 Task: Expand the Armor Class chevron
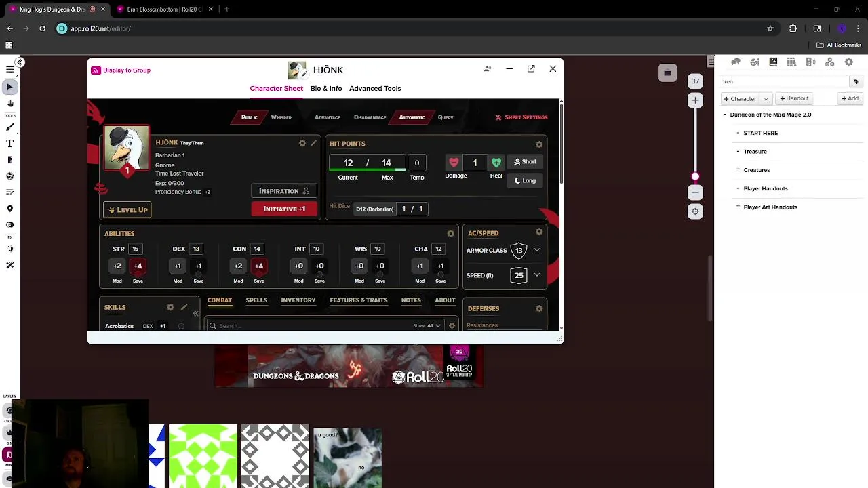click(x=537, y=250)
